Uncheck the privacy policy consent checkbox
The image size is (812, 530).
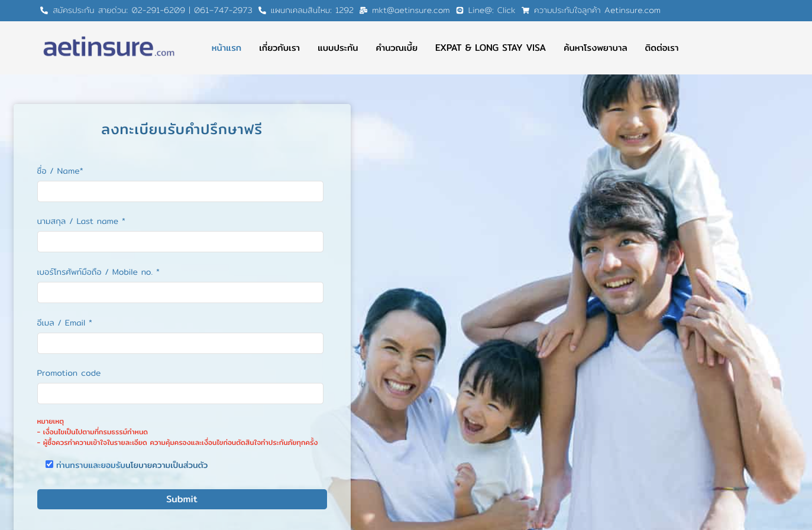pos(50,464)
